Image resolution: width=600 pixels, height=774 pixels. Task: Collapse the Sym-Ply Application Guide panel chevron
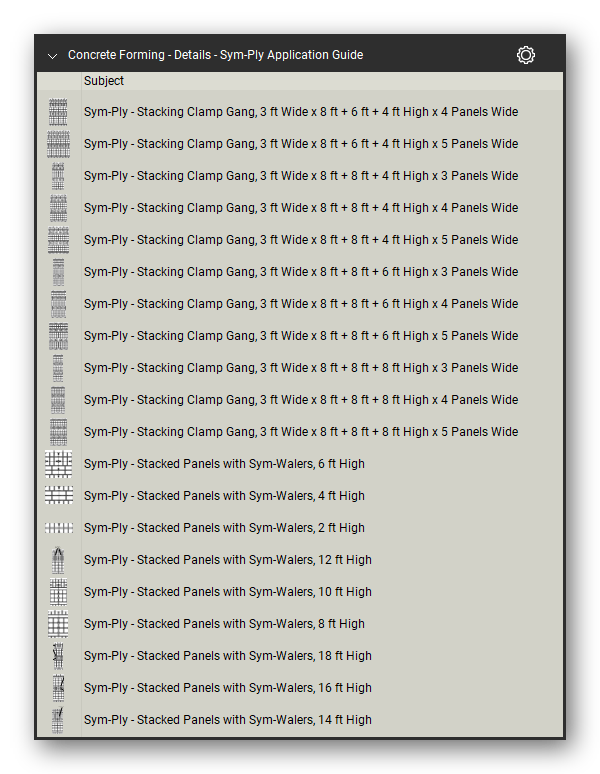click(52, 56)
